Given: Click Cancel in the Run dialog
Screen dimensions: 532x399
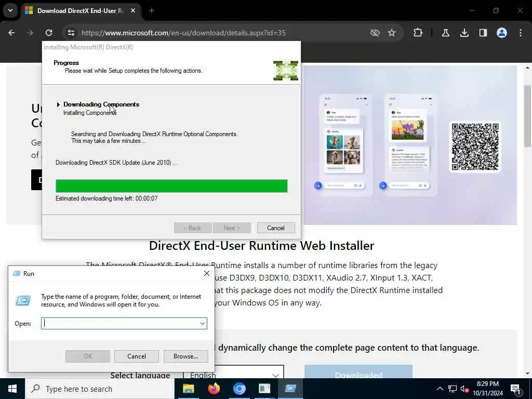Looking at the screenshot, I should click(137, 356).
